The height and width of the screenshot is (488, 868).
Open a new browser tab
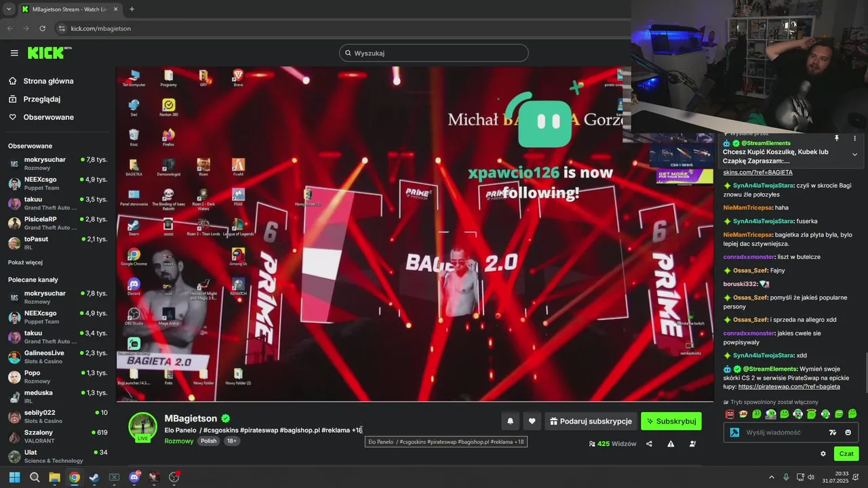pyautogui.click(x=132, y=9)
